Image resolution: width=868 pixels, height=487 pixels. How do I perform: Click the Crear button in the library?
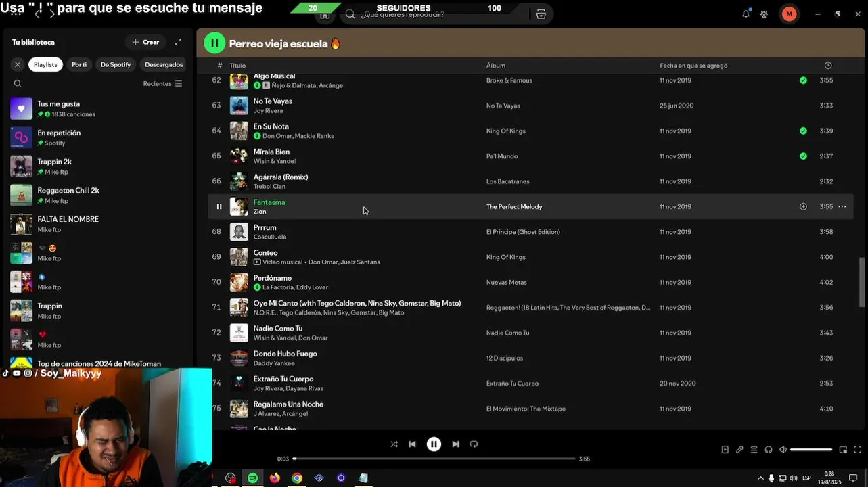point(145,42)
